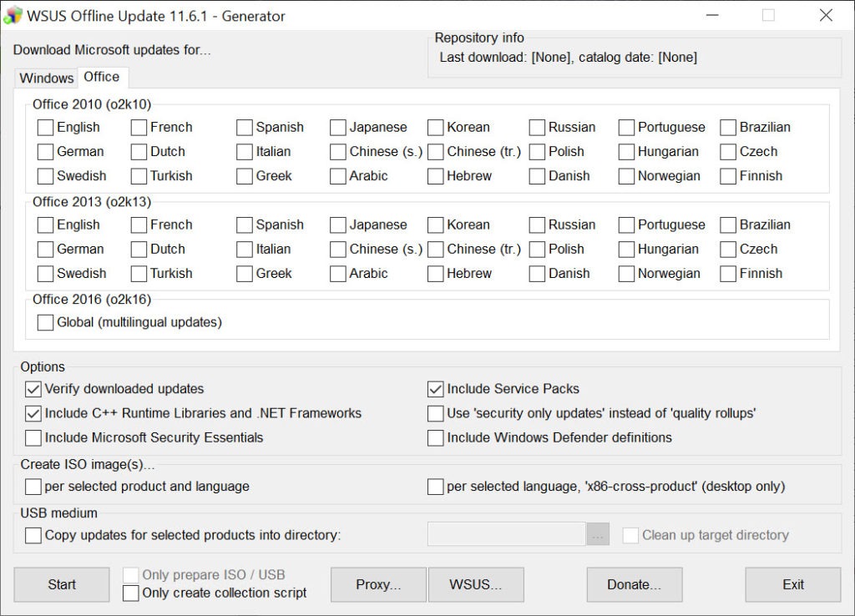The image size is (855, 616).
Task: Click the Donate... button
Action: 635,584
